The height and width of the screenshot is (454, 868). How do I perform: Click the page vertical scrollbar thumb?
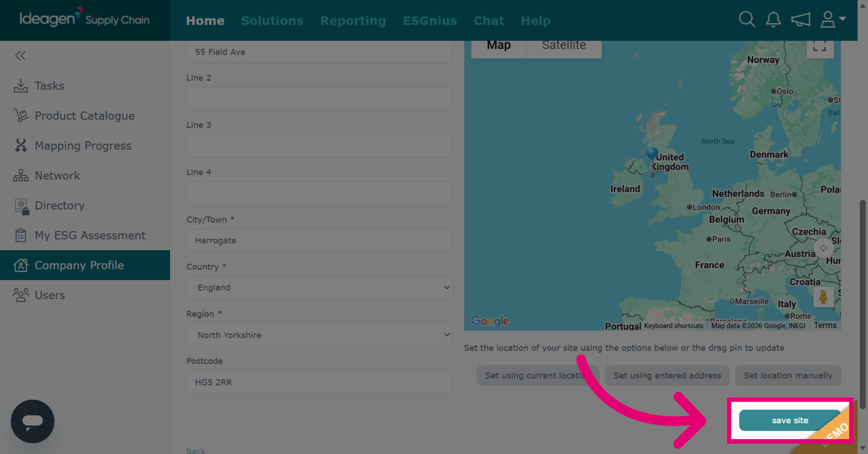pos(863,305)
